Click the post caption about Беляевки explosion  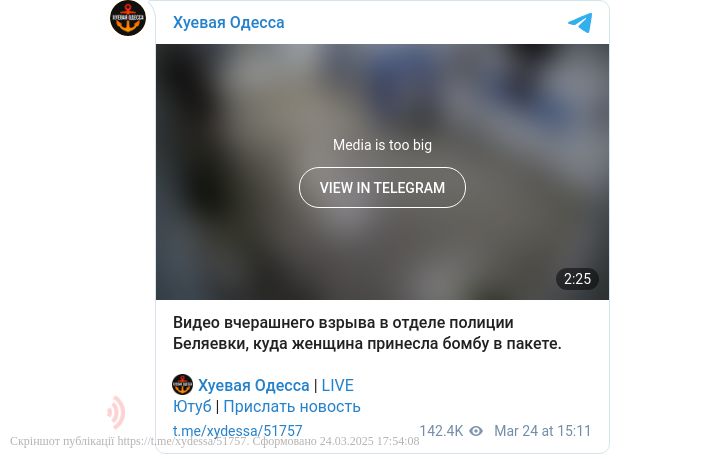click(x=367, y=333)
